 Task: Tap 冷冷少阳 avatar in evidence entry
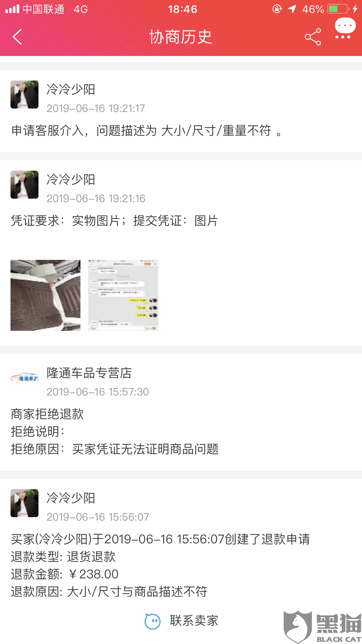tap(24, 185)
